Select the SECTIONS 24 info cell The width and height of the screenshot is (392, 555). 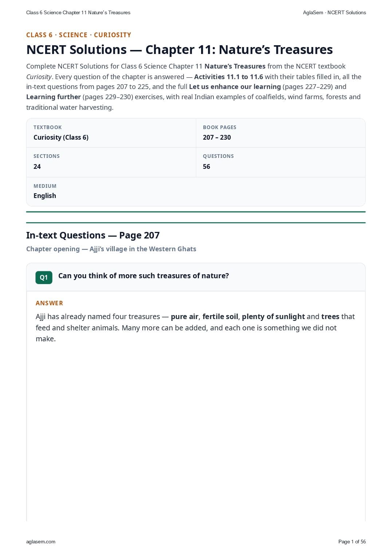[111, 162]
